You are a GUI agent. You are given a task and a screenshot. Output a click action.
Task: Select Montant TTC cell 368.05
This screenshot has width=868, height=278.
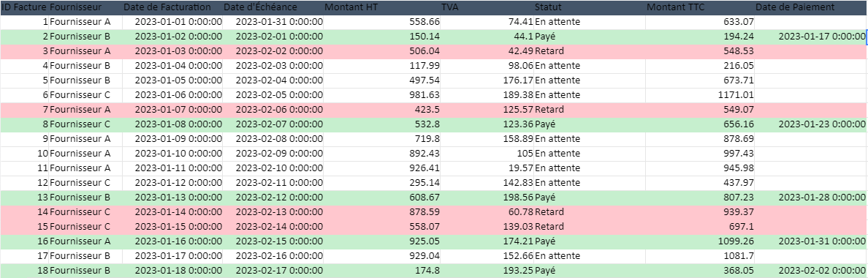pos(700,270)
